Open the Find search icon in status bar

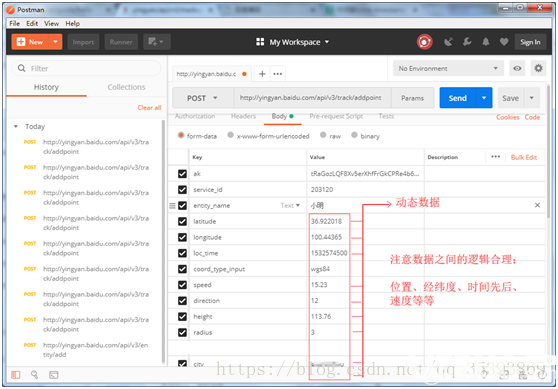[x=34, y=374]
